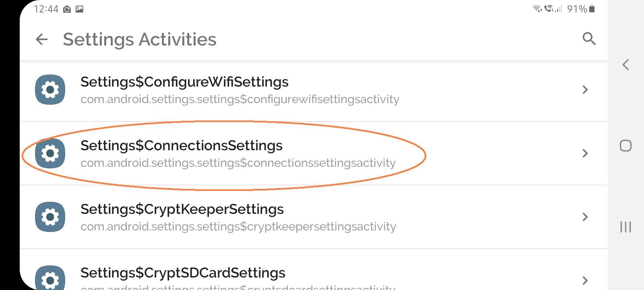
Task: Tap the connectionssettingsactivity package name text
Action: click(x=238, y=163)
